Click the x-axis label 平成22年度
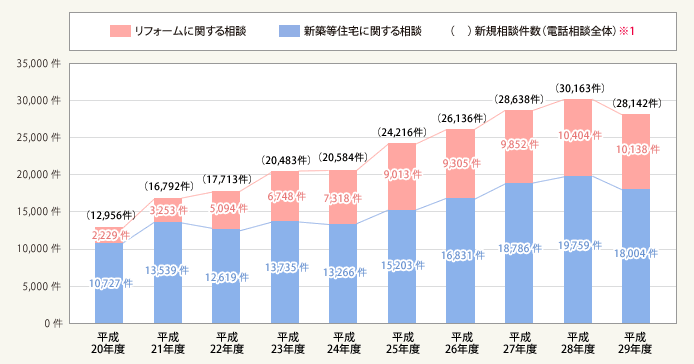This screenshot has width=694, height=364. (227, 344)
